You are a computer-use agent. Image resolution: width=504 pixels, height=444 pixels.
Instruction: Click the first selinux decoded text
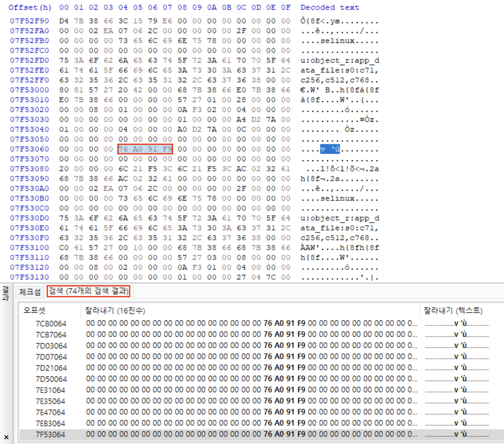click(337, 41)
